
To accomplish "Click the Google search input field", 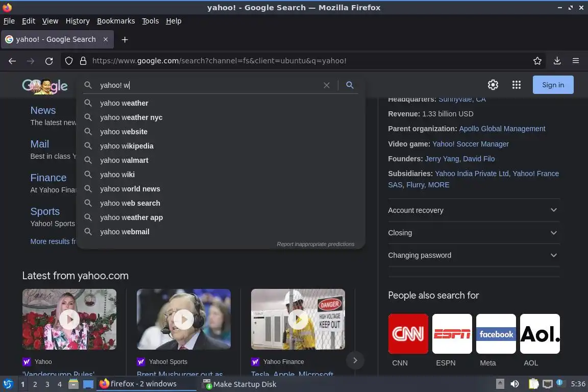I will (208, 85).
